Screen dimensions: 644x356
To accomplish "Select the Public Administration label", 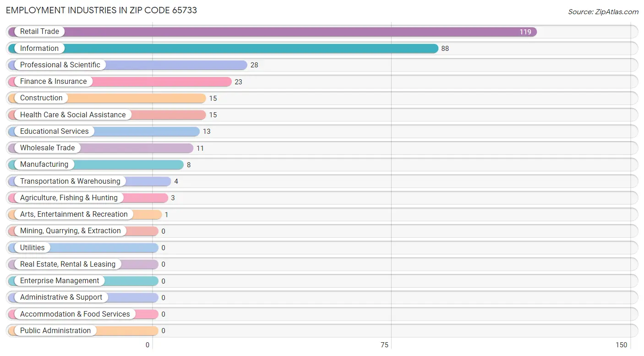I will 55,331.
